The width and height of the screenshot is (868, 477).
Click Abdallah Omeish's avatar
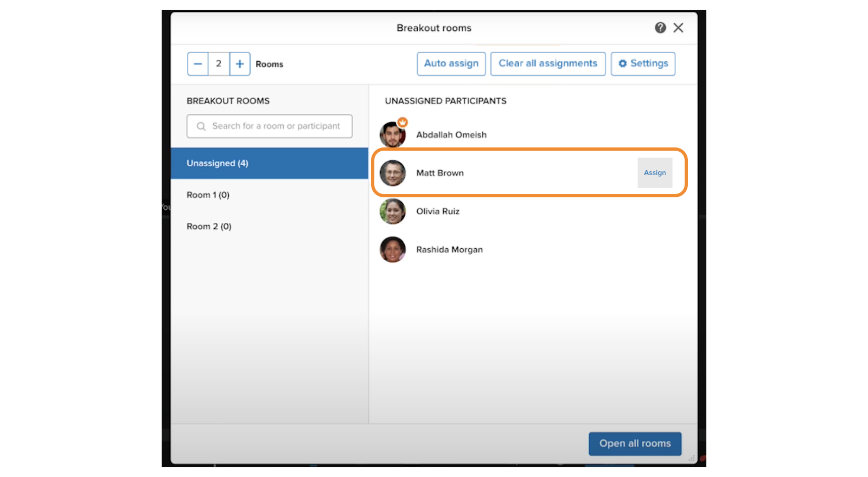392,135
